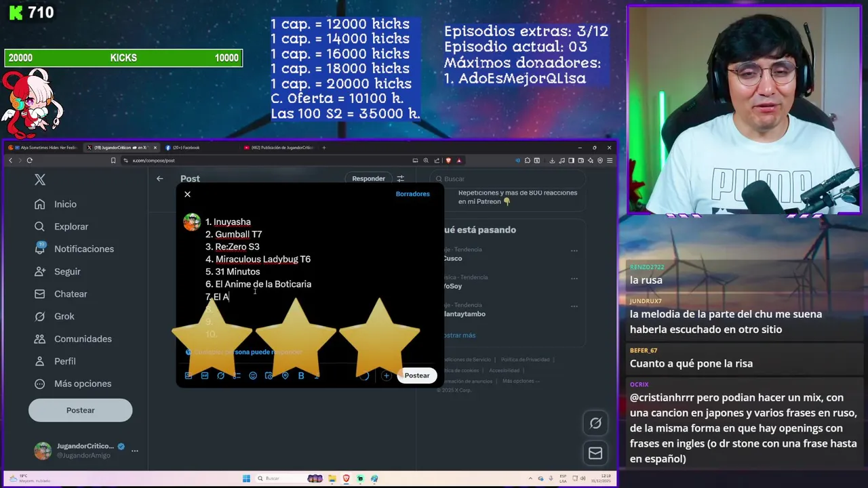Go to Perfil in the sidebar
This screenshot has height=488, width=868.
(x=56, y=361)
